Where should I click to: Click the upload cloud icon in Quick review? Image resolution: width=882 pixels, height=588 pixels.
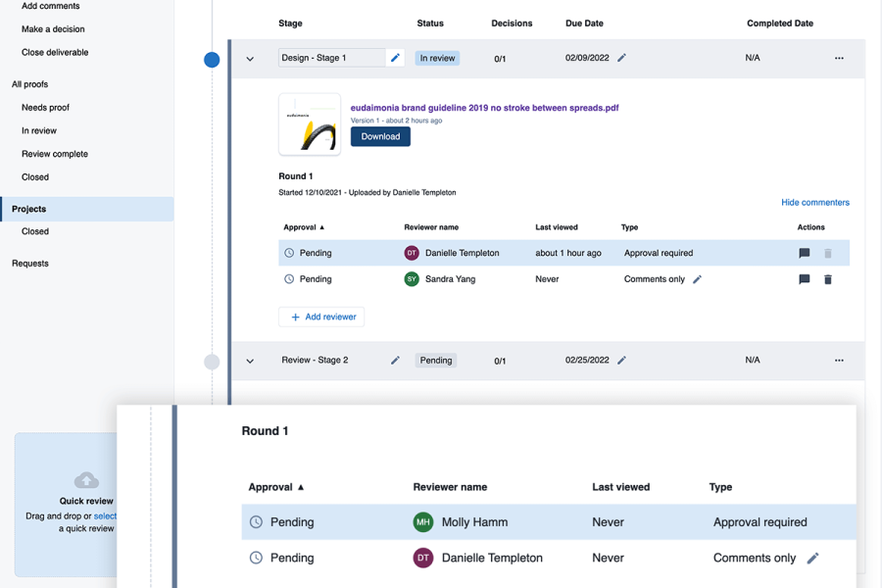tap(86, 480)
